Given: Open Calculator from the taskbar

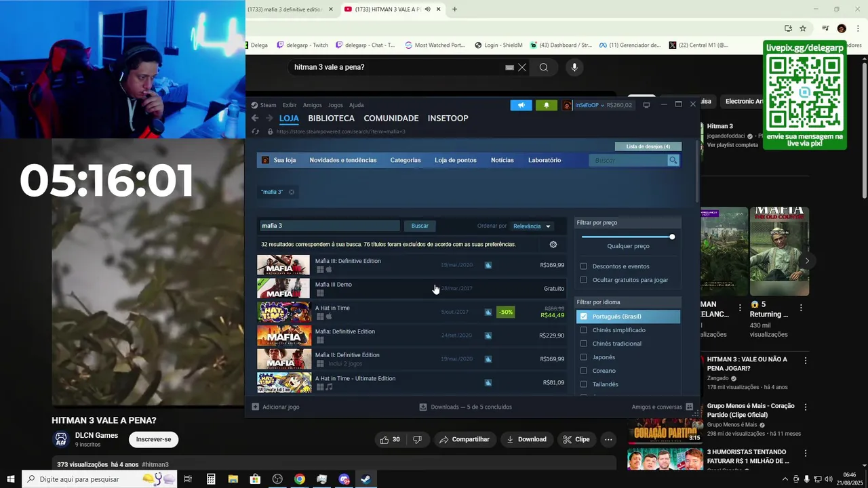Looking at the screenshot, I should pyautogui.click(x=211, y=479).
